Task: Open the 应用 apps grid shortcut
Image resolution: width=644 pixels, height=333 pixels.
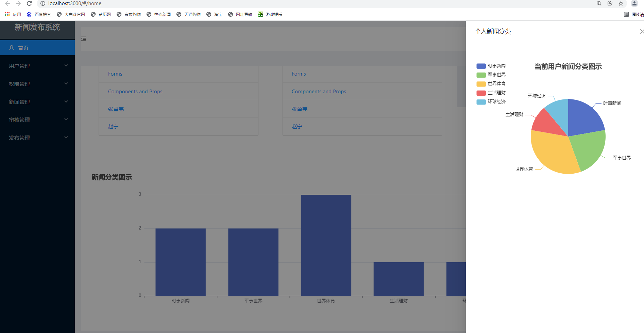Action: (13, 14)
